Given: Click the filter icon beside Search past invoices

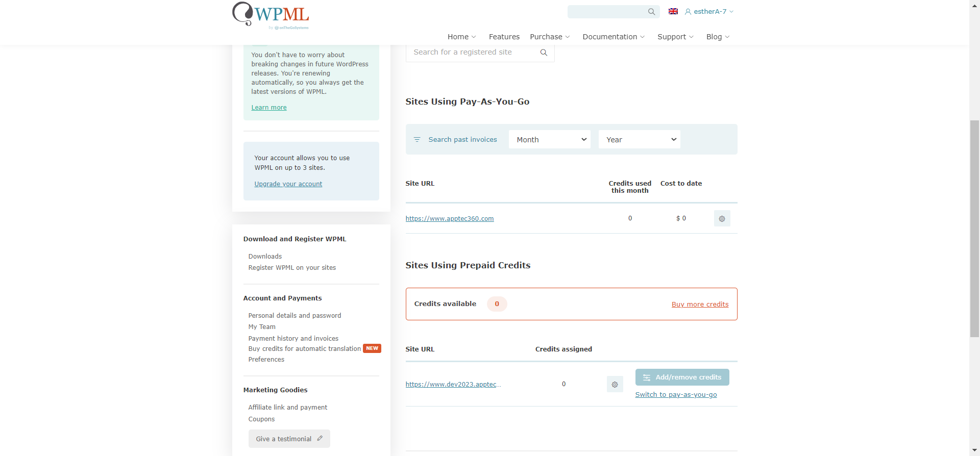Looking at the screenshot, I should [417, 140].
